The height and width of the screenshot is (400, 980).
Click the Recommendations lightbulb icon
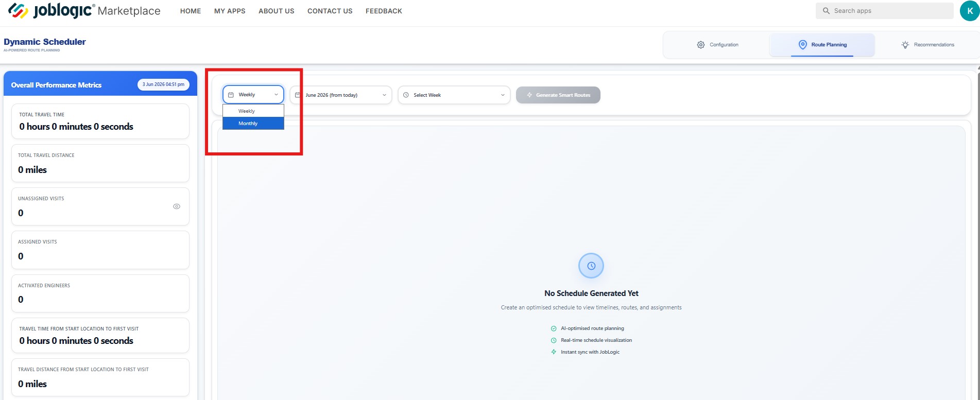point(905,45)
